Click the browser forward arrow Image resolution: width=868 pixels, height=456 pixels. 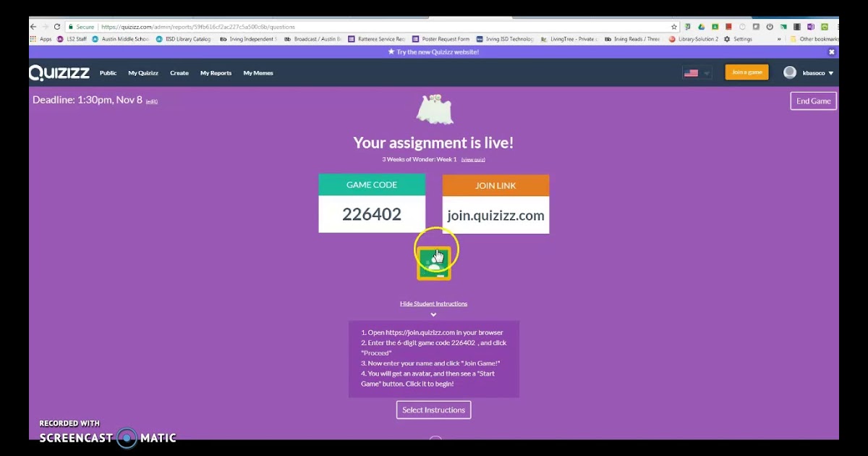[45, 27]
